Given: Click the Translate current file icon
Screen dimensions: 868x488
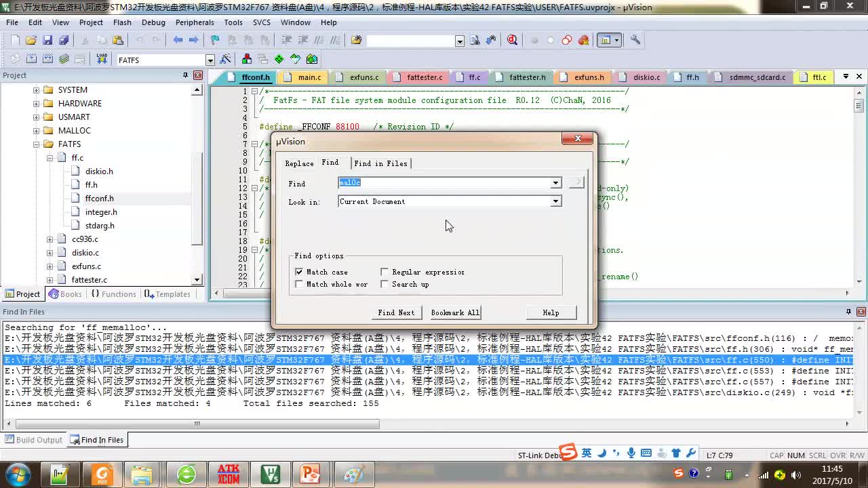Looking at the screenshot, I should (15, 59).
